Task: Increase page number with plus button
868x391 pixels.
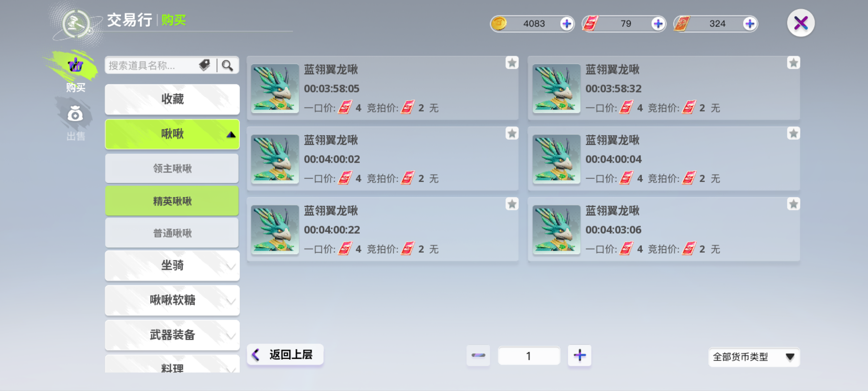Action: 579,356
